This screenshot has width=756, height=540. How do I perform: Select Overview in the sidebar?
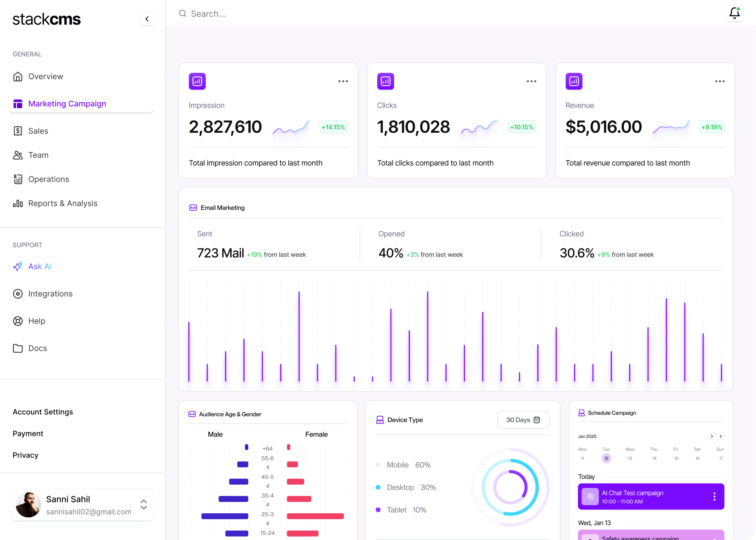(x=45, y=76)
